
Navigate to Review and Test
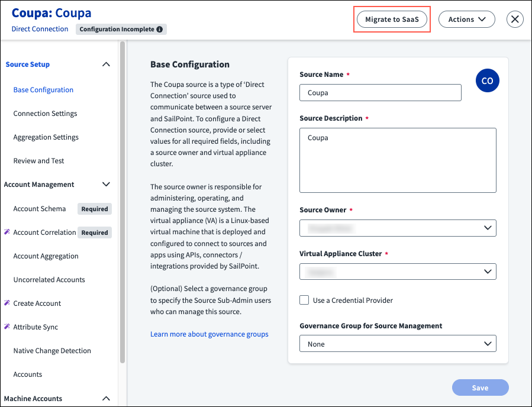tap(38, 161)
